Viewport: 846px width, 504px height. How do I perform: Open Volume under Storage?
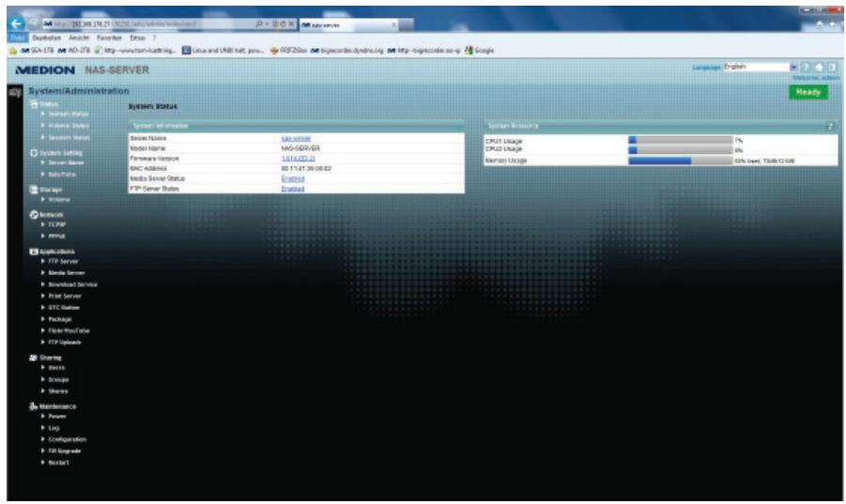coord(59,200)
